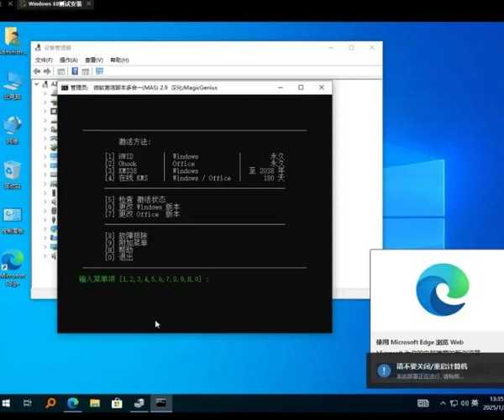Open Microsoft Edge desktop shortcut
This screenshot has width=504, height=420.
point(13,262)
